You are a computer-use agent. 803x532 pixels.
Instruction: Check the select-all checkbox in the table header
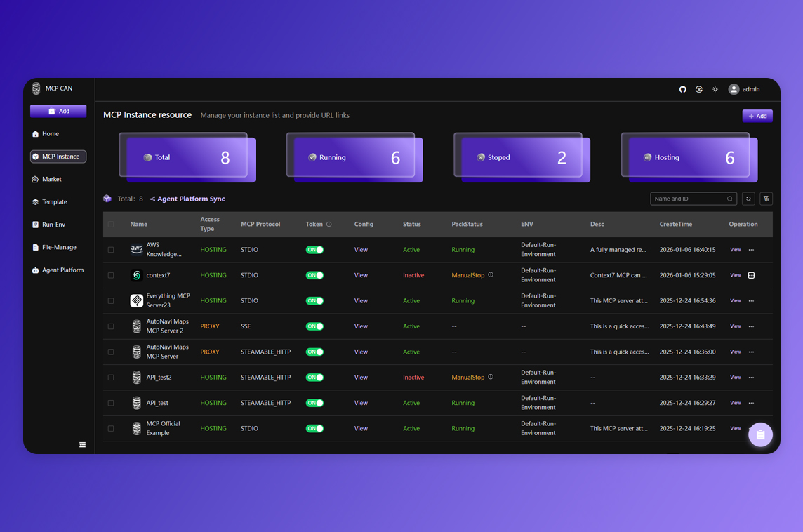coord(111,225)
